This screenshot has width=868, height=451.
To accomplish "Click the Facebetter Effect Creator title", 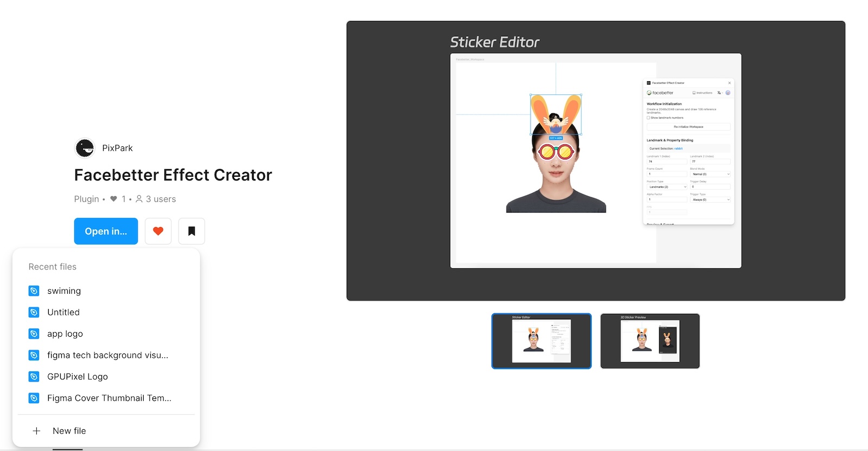I will pos(173,175).
